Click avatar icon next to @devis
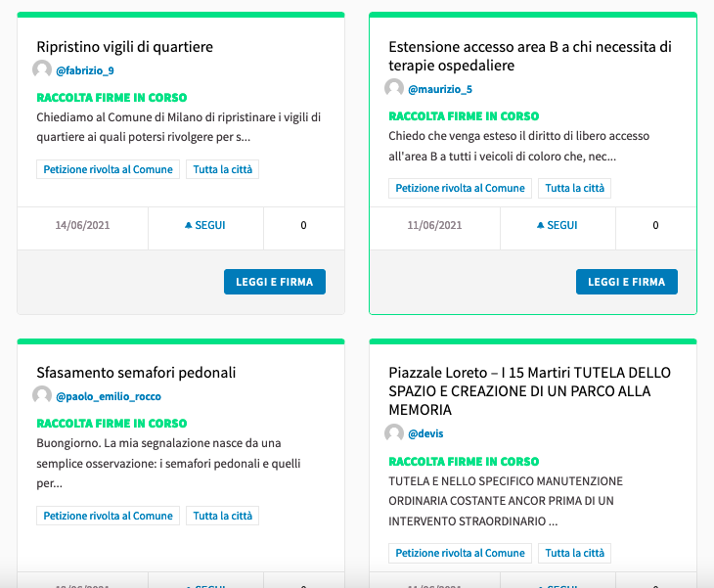The image size is (714, 588). pos(394,433)
